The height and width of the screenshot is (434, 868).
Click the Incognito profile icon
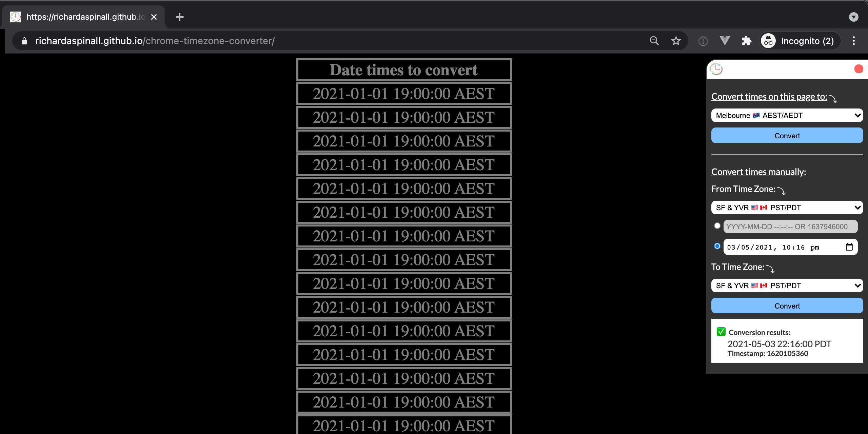[x=768, y=41]
